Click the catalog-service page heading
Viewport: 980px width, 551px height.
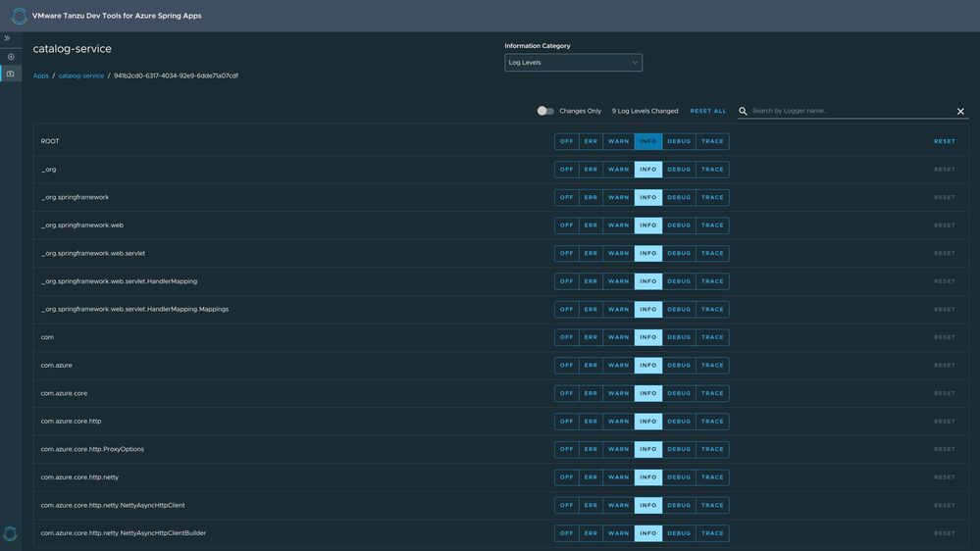coord(72,49)
